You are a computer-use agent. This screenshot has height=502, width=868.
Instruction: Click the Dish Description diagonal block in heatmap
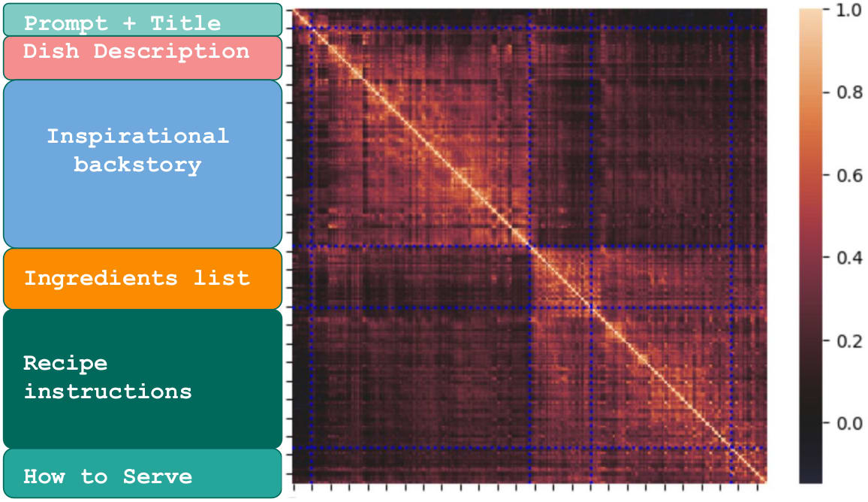tap(336, 53)
